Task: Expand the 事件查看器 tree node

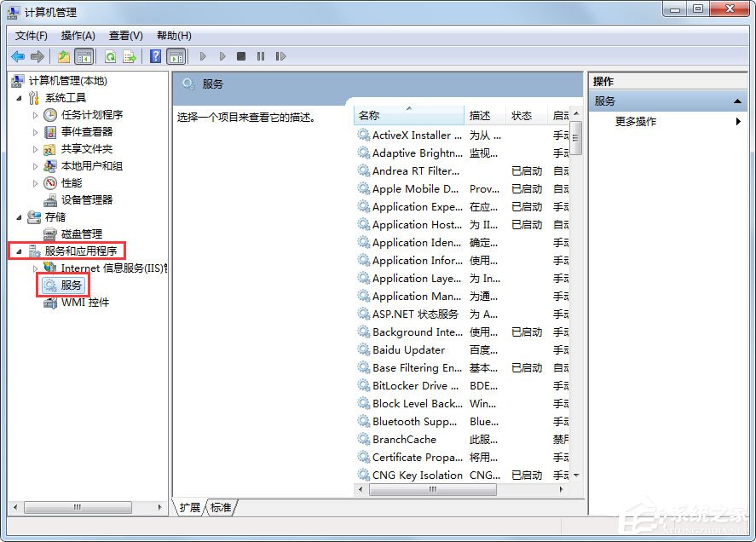Action: point(35,132)
